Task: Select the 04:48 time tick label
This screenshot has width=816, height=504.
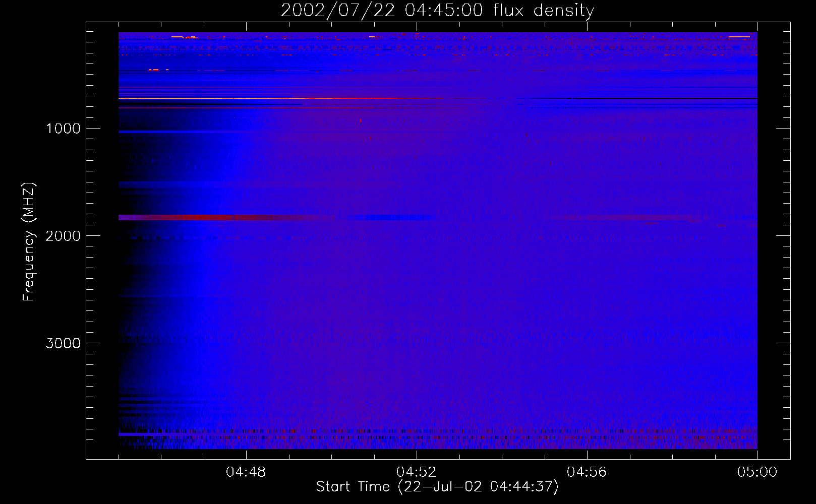Action: point(246,472)
